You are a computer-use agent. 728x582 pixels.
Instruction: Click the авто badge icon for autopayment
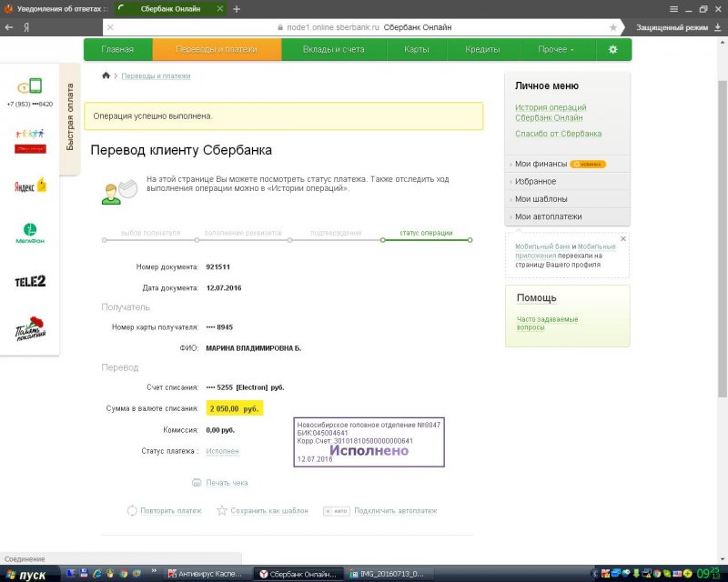(x=337, y=511)
